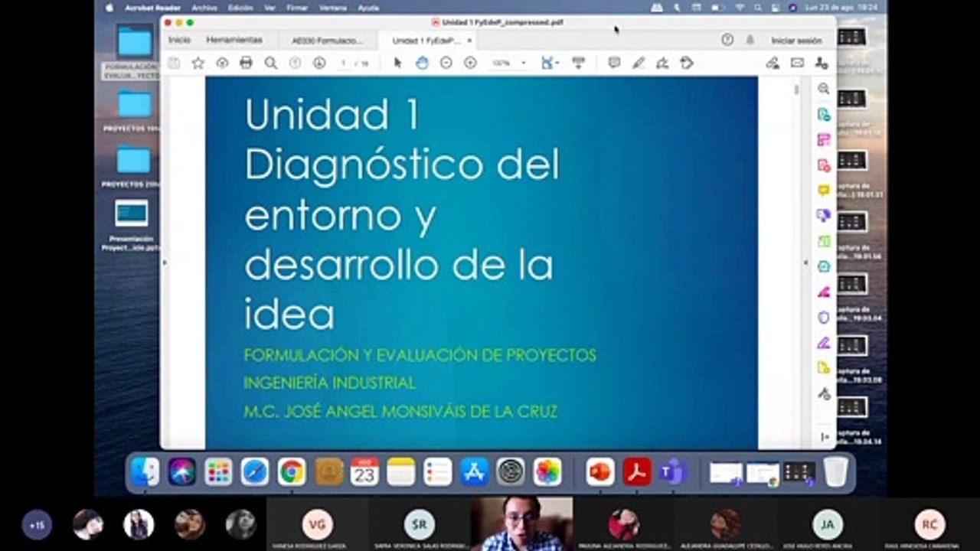980x551 pixels.
Task: Collapse the right tools panel arrow
Action: 825,437
